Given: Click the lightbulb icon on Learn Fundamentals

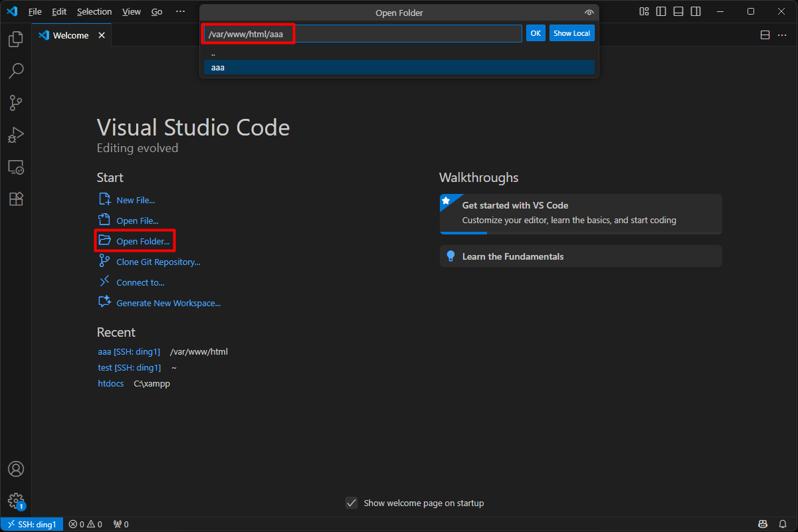Looking at the screenshot, I should click(450, 256).
